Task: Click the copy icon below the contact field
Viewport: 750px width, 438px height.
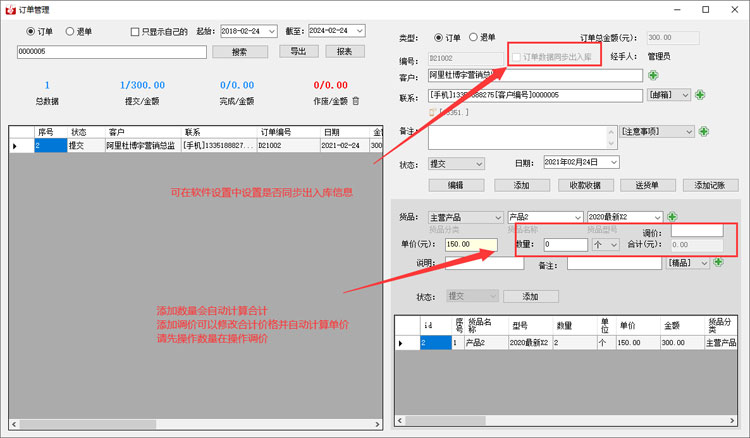Action: click(x=432, y=112)
